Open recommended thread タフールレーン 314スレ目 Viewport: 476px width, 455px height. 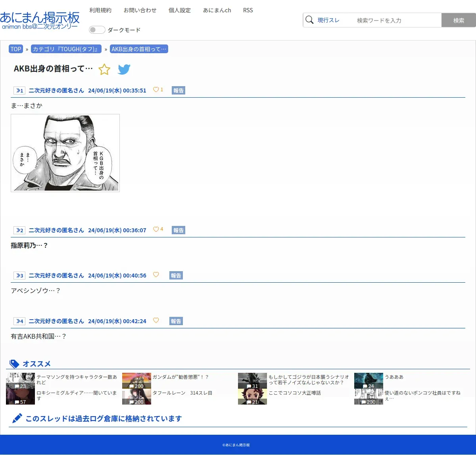pos(182,393)
